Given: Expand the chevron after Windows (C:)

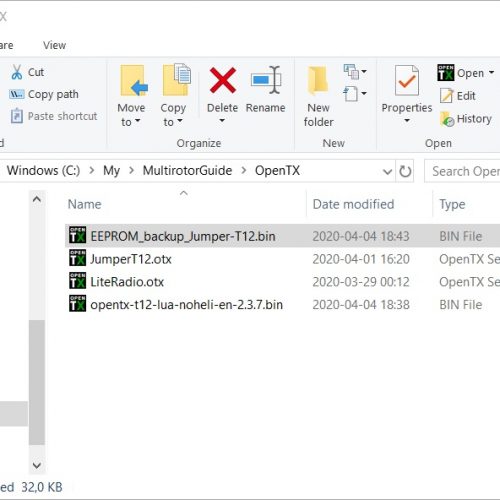Looking at the screenshot, I should click(x=92, y=171).
